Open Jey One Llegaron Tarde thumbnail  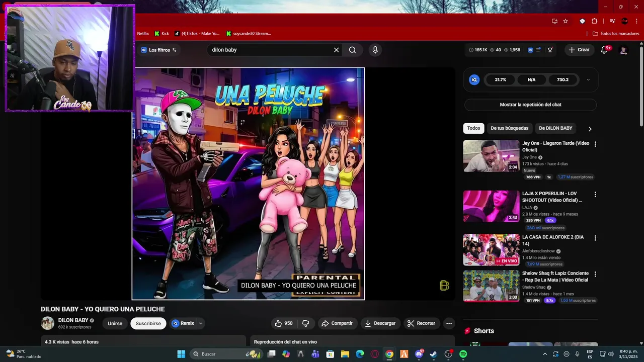(491, 156)
